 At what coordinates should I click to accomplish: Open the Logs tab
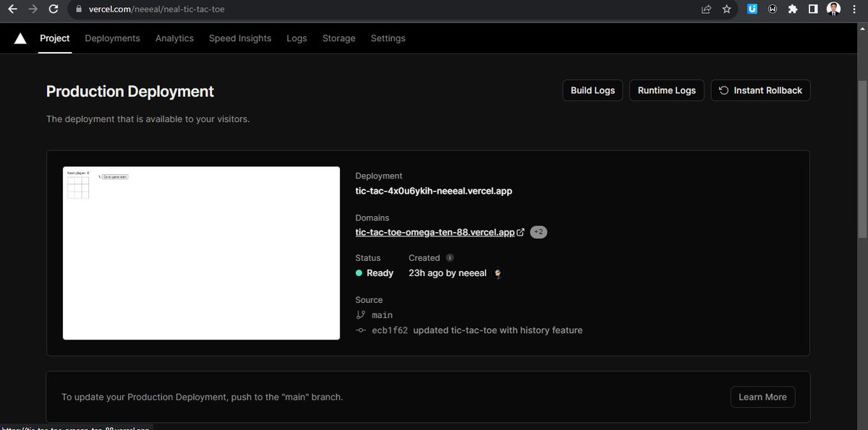(x=297, y=38)
